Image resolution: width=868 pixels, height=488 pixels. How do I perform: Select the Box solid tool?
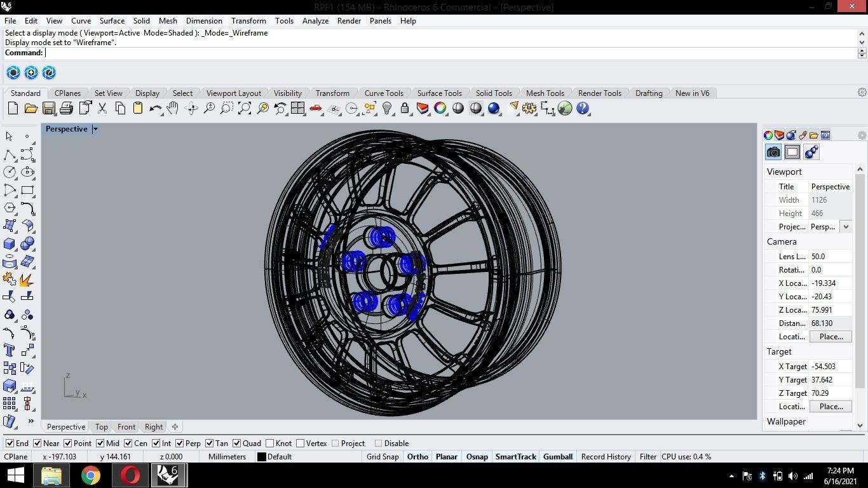click(x=10, y=243)
